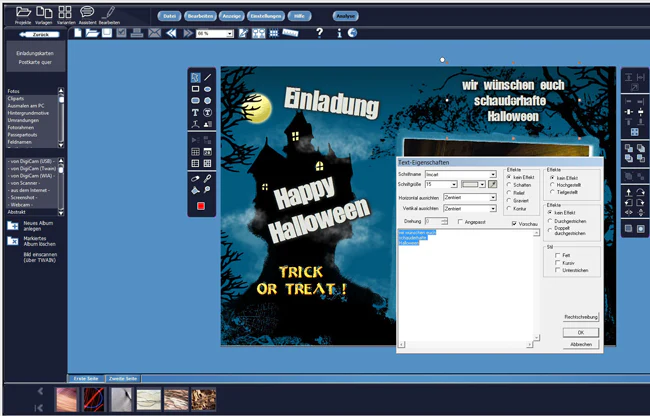Select the magnifier zoom tool
The width and height of the screenshot is (650, 416).
[x=207, y=190]
